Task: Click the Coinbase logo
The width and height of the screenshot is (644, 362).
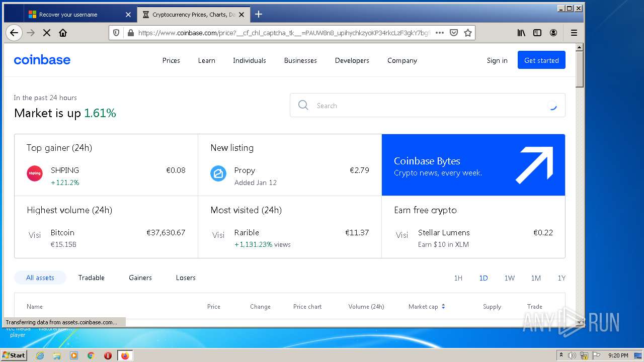Action: [42, 60]
